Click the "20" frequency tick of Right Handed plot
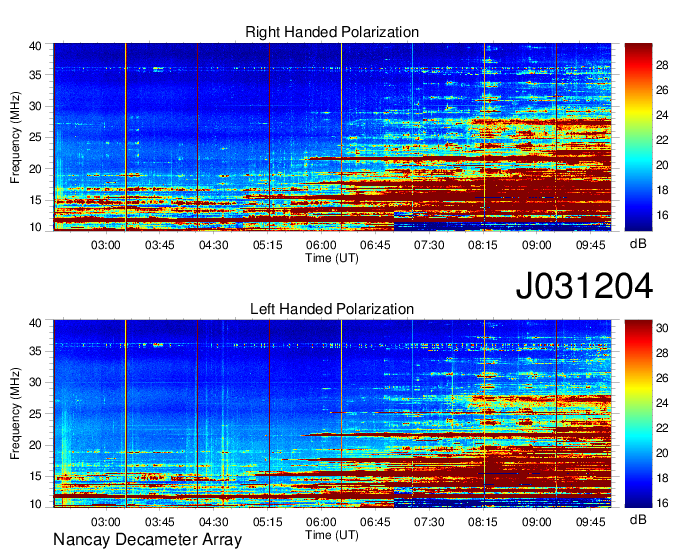The image size is (680, 552). (x=36, y=169)
